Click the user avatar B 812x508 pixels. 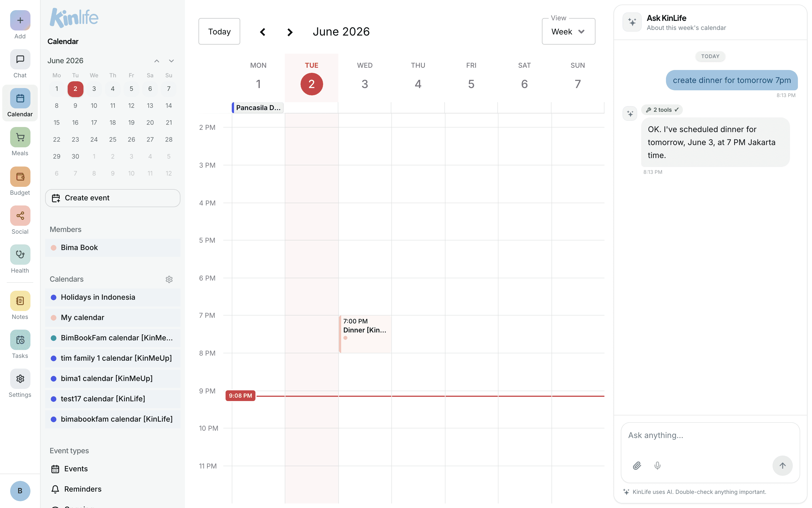click(20, 491)
